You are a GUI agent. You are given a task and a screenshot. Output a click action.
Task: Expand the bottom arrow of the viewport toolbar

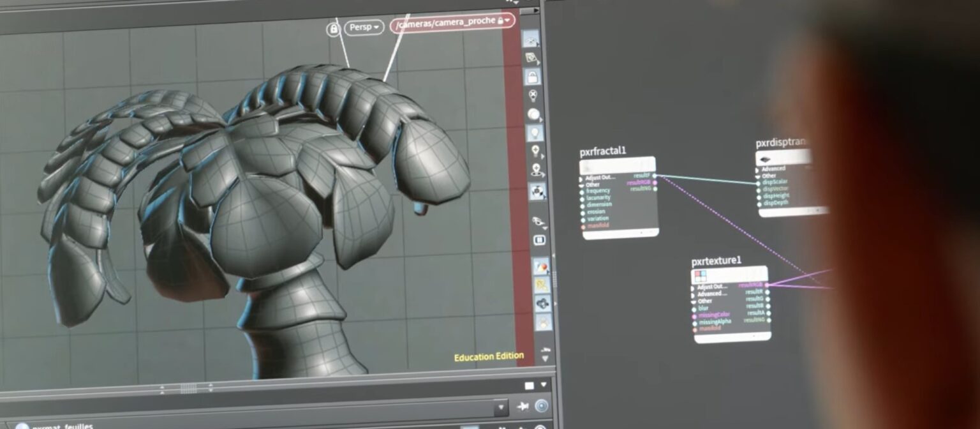coord(544,359)
